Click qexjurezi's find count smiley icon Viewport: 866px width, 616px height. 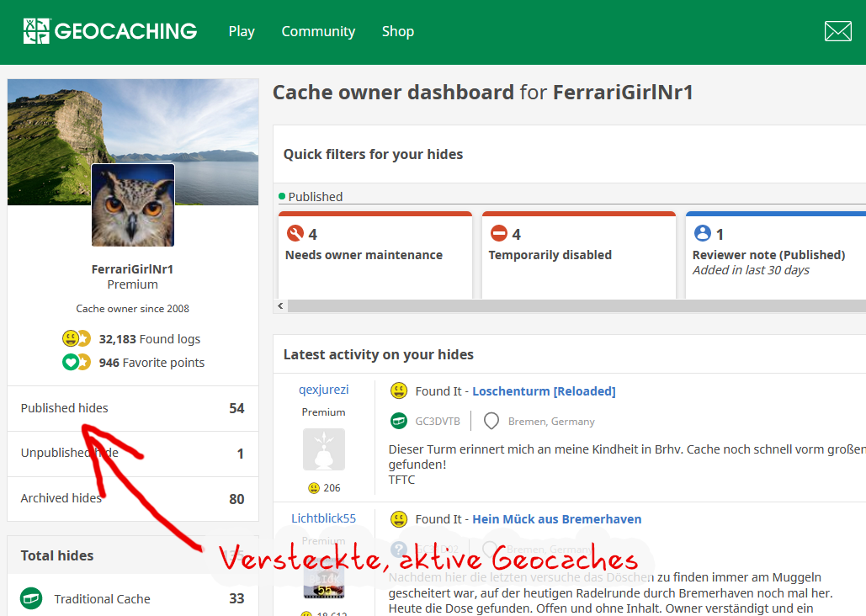(x=314, y=488)
